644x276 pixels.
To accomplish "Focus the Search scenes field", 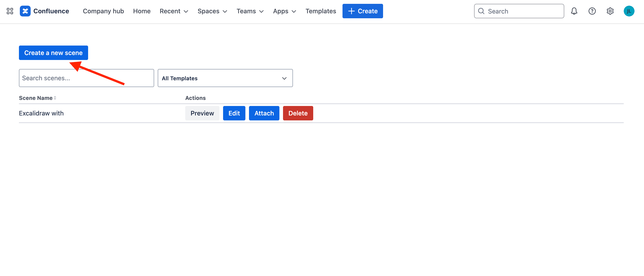I will 86,78.
